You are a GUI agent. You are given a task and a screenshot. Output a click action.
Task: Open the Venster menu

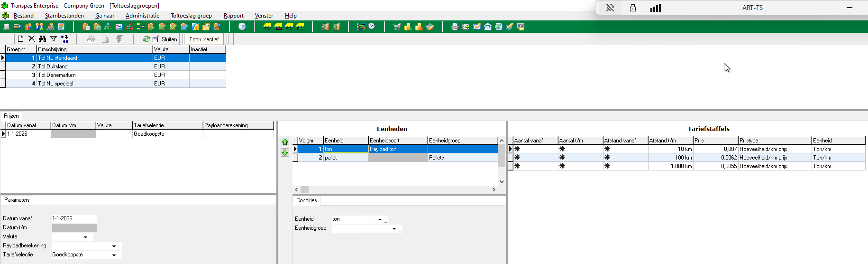pyautogui.click(x=264, y=16)
